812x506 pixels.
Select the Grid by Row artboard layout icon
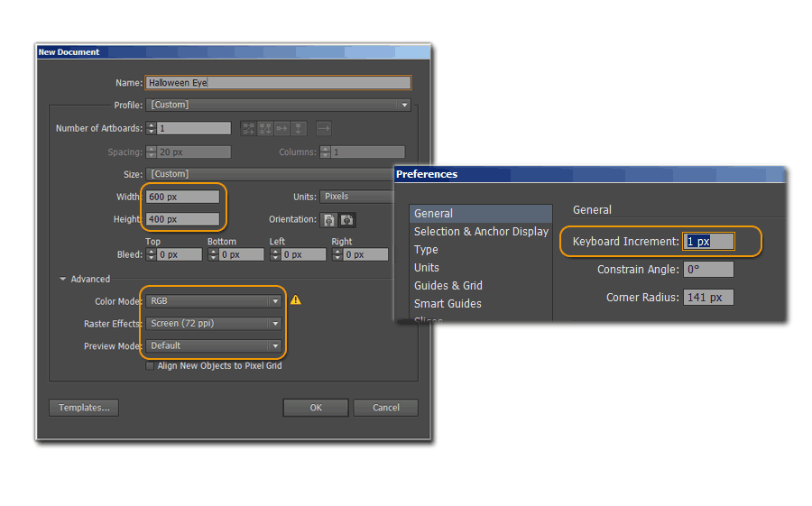point(249,128)
